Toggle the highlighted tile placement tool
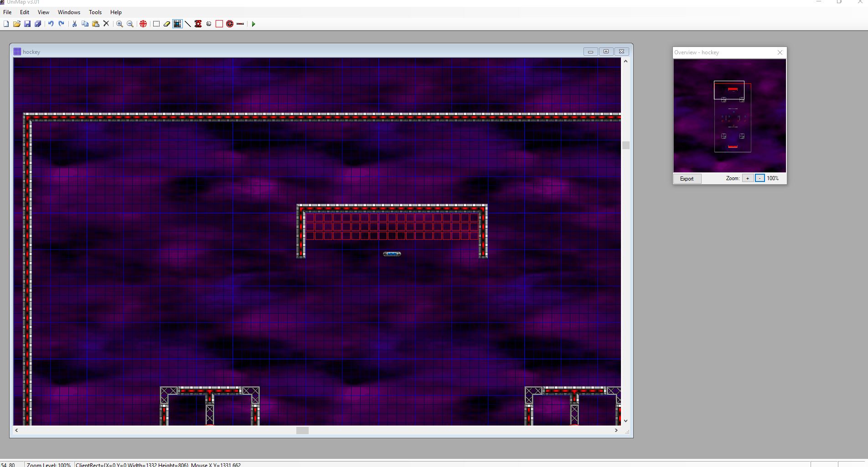This screenshot has width=868, height=467. (177, 24)
